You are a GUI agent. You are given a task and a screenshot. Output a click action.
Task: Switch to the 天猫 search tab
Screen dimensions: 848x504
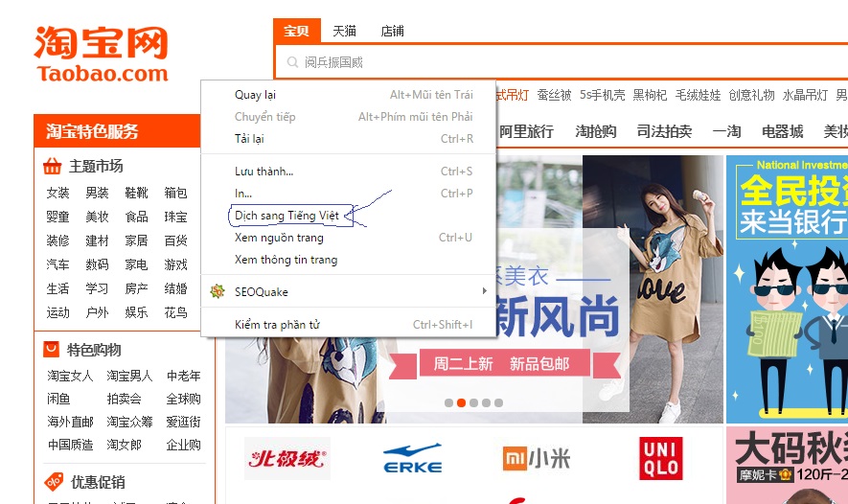pos(345,31)
